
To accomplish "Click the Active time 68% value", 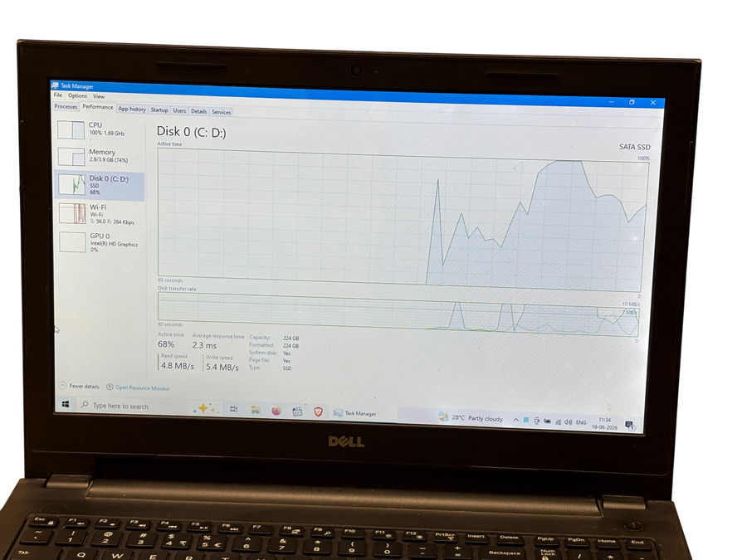I will tap(166, 343).
